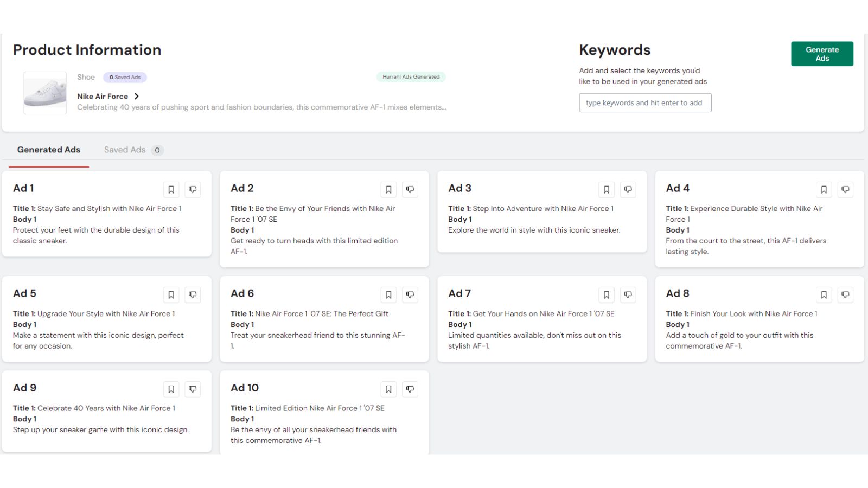Focus the keywords input field
The width and height of the screenshot is (868, 488).
coord(645,102)
